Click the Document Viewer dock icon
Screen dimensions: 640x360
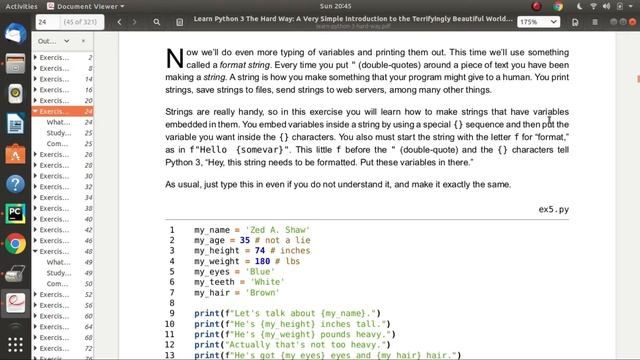[x=15, y=303]
